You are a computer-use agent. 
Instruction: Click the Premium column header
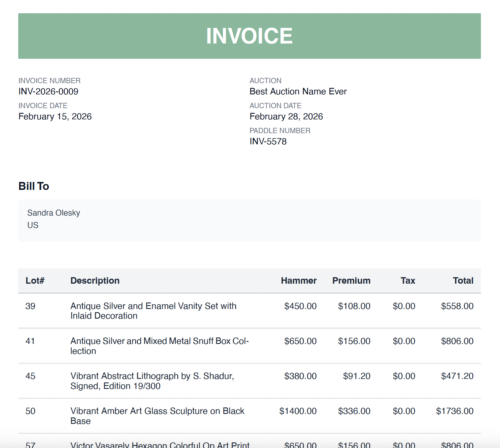pos(351,280)
